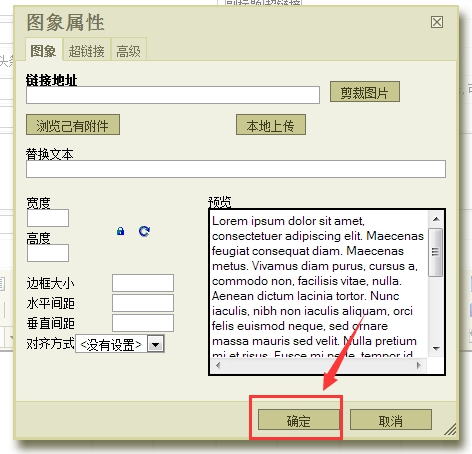Click into the 高度 field

click(x=48, y=253)
